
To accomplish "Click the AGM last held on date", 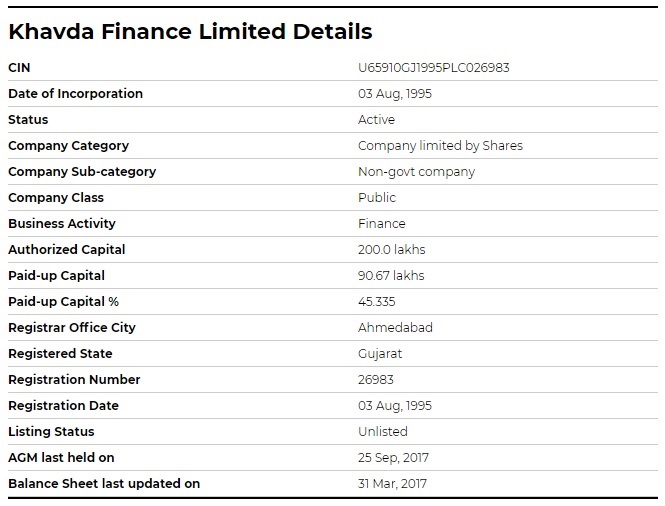I will 390,458.
